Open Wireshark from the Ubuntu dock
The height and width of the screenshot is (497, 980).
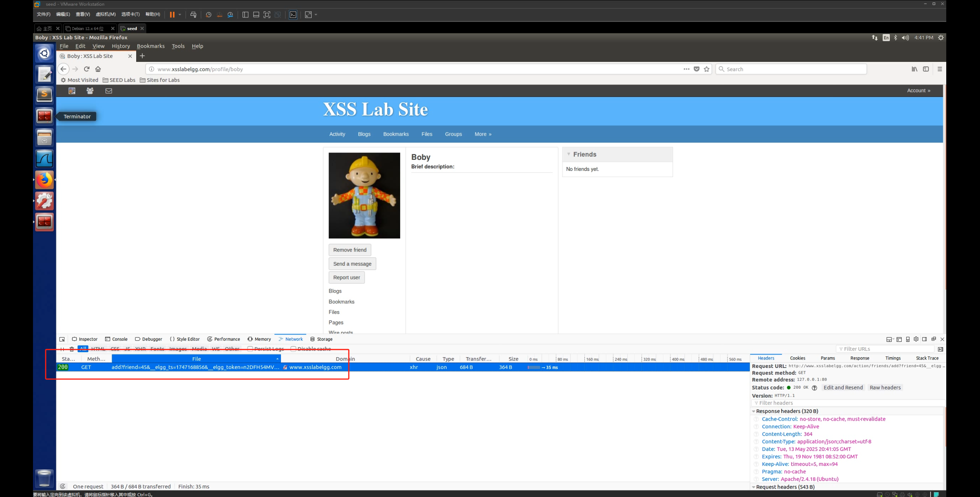pos(44,158)
